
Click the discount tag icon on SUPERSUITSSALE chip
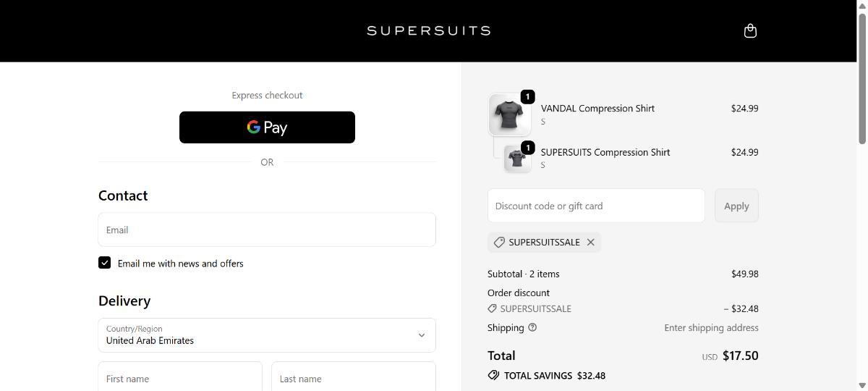(x=499, y=243)
